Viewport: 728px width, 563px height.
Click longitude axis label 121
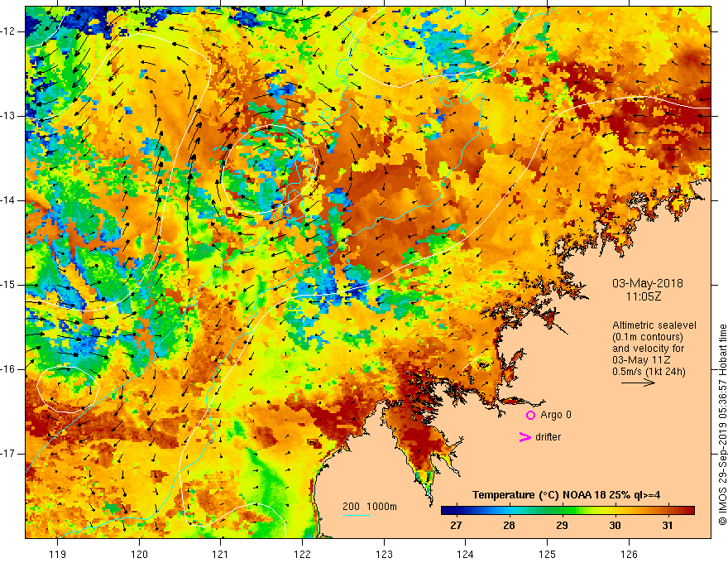pos(221,554)
